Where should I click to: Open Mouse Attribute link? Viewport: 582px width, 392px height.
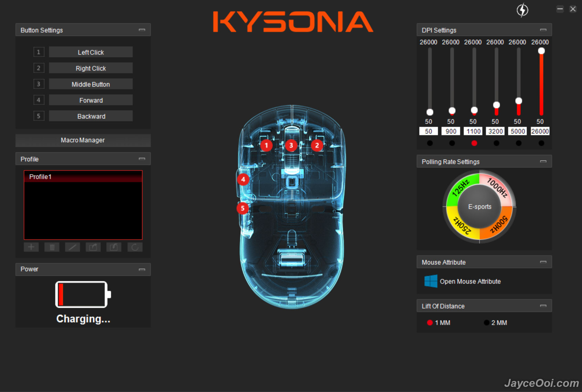470,281
